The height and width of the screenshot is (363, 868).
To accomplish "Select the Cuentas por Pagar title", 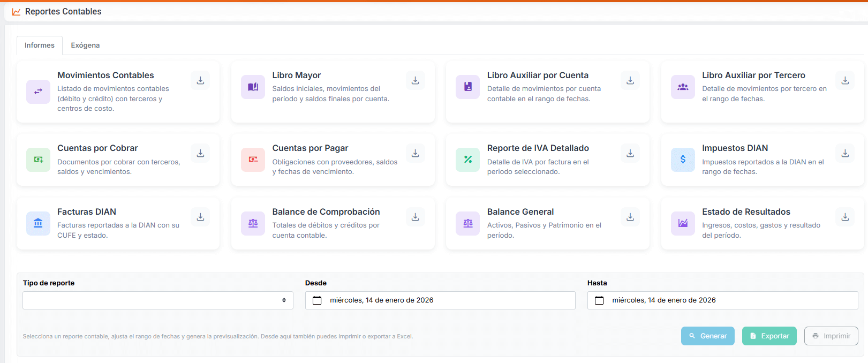I will (310, 148).
